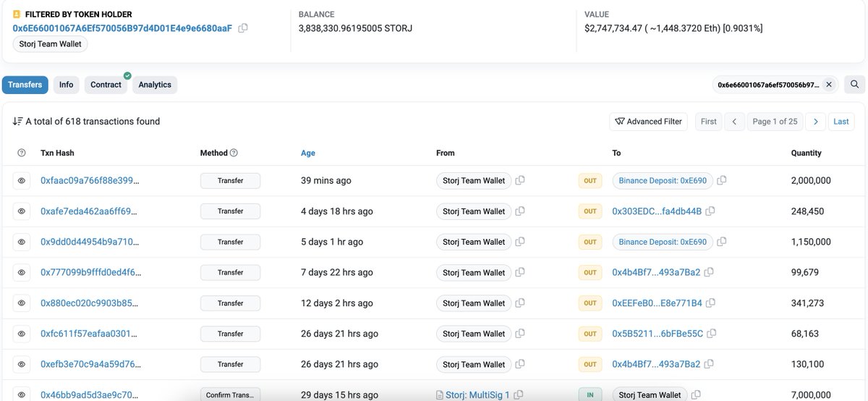Image resolution: width=868 pixels, height=401 pixels.
Task: Click Transfer method badge in 39 mins row
Action: (x=230, y=180)
